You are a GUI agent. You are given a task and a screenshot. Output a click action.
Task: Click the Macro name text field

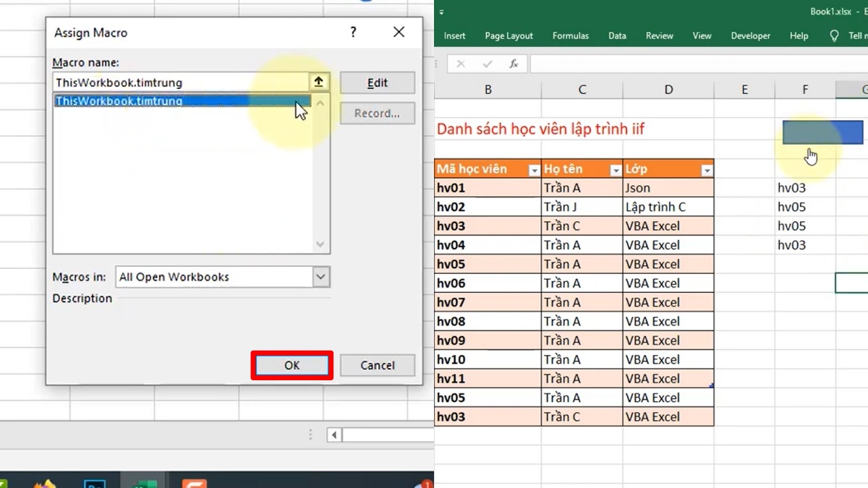point(182,82)
